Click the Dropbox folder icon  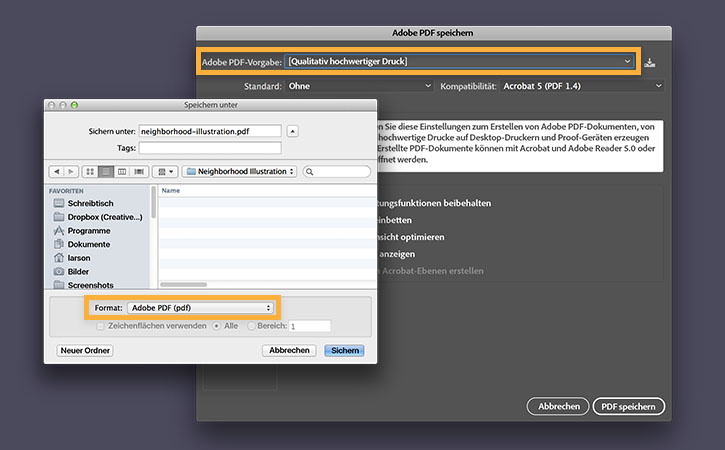pos(59,216)
